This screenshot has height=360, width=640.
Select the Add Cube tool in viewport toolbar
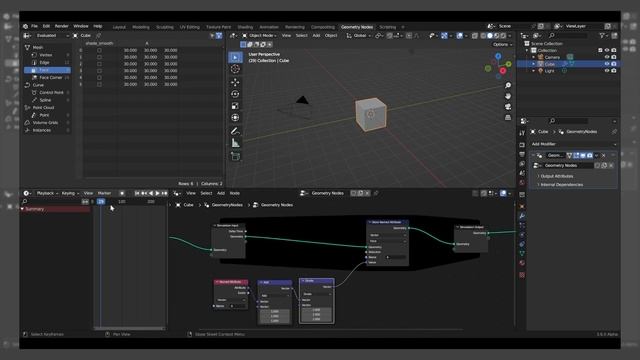235,156
